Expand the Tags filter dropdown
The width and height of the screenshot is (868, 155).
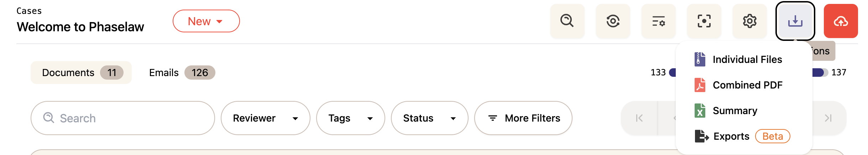pos(350,118)
